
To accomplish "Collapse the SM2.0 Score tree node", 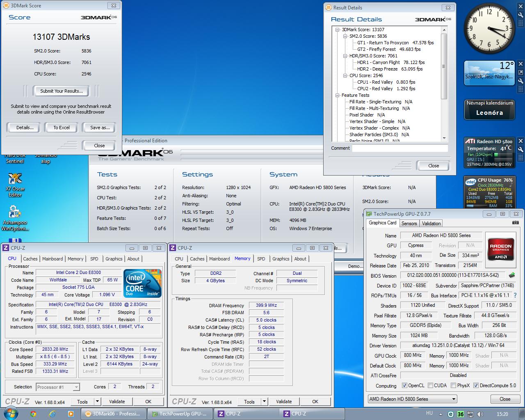I will pyautogui.click(x=345, y=36).
